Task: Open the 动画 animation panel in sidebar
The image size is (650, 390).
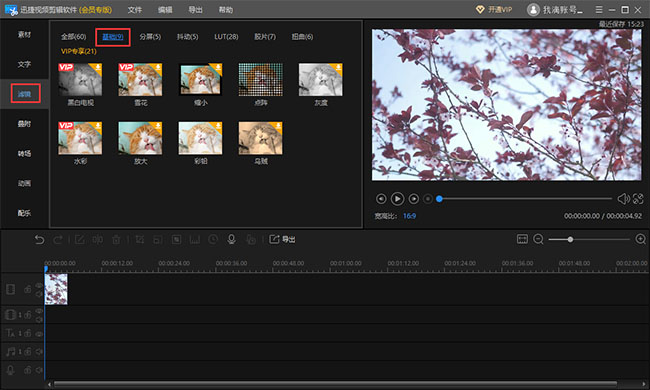Action: click(x=24, y=183)
